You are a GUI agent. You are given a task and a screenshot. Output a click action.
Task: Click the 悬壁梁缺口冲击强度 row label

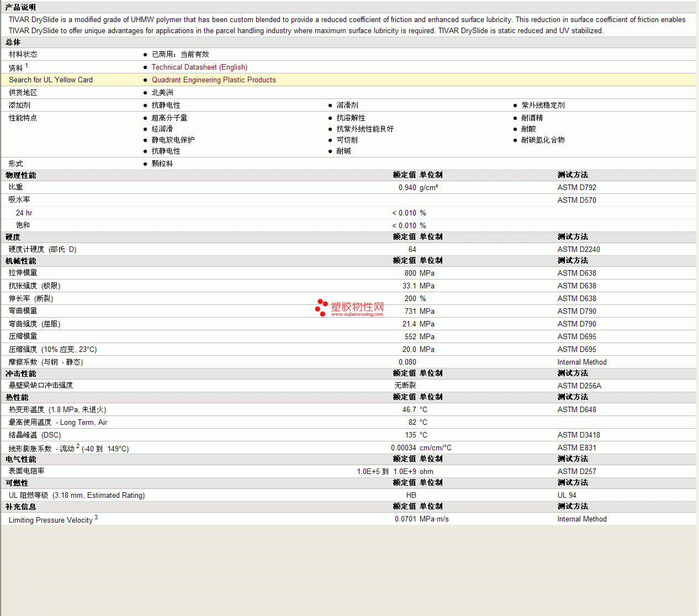(x=41, y=385)
